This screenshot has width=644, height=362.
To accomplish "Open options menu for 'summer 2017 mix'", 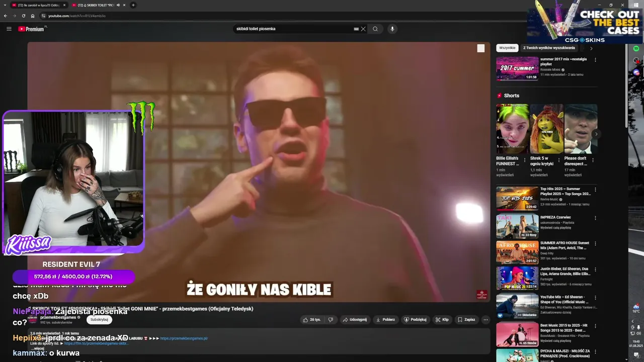I will coord(595,59).
